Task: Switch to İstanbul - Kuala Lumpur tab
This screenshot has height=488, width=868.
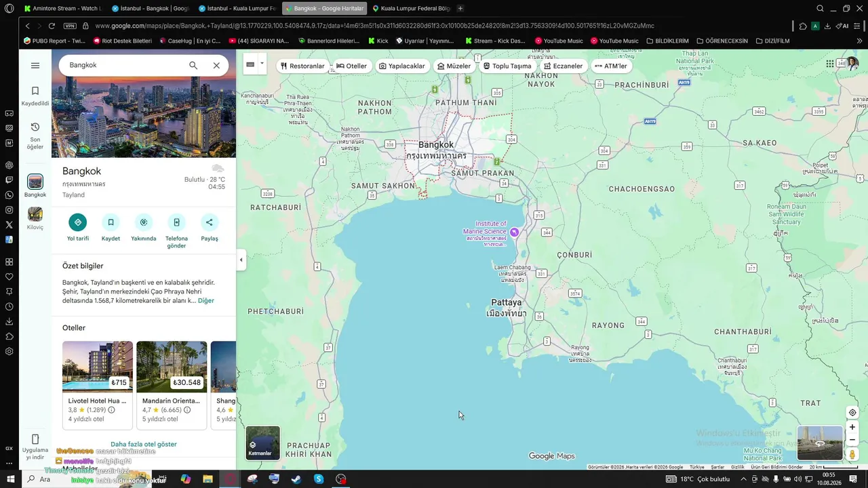Action: [237, 8]
